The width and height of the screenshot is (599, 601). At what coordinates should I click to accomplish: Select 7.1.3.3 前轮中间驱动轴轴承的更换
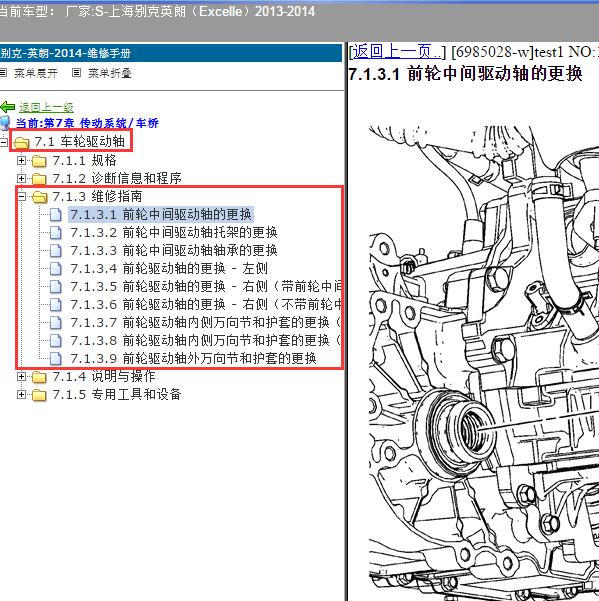(x=174, y=250)
